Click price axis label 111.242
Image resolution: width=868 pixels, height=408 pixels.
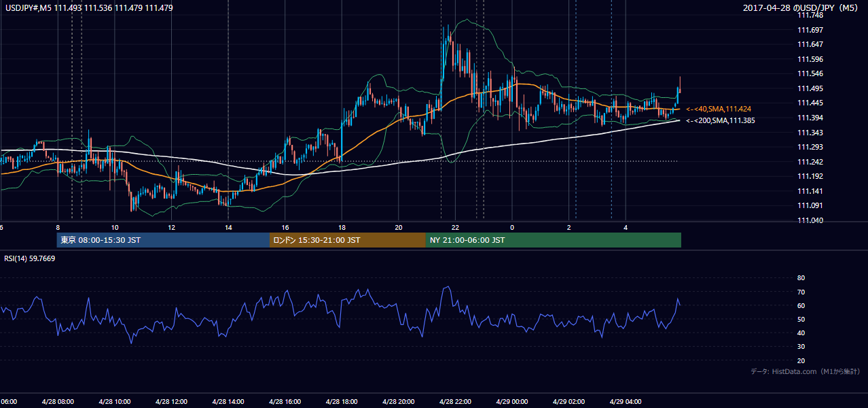point(811,162)
